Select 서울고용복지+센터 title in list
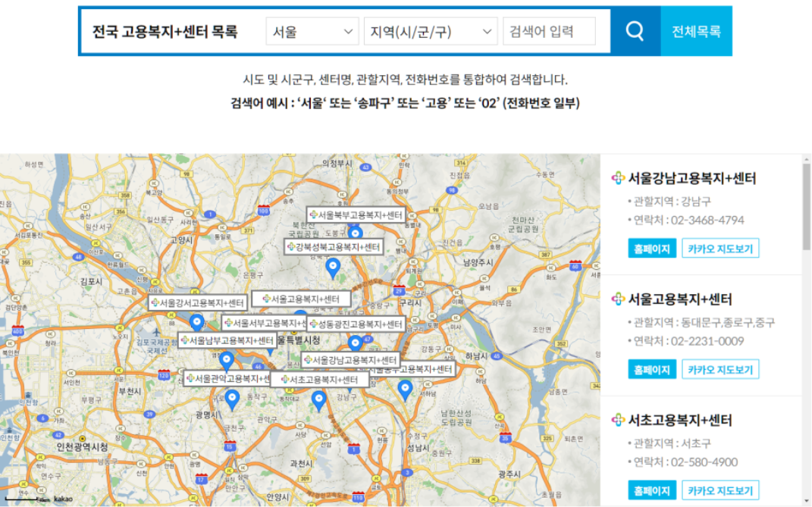This screenshot has height=507, width=812. pyautogui.click(x=680, y=299)
